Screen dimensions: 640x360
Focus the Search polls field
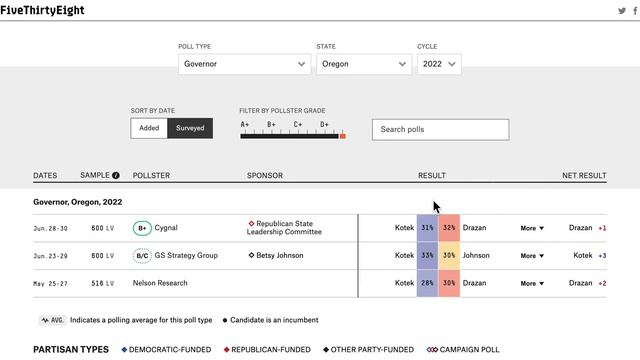click(441, 130)
